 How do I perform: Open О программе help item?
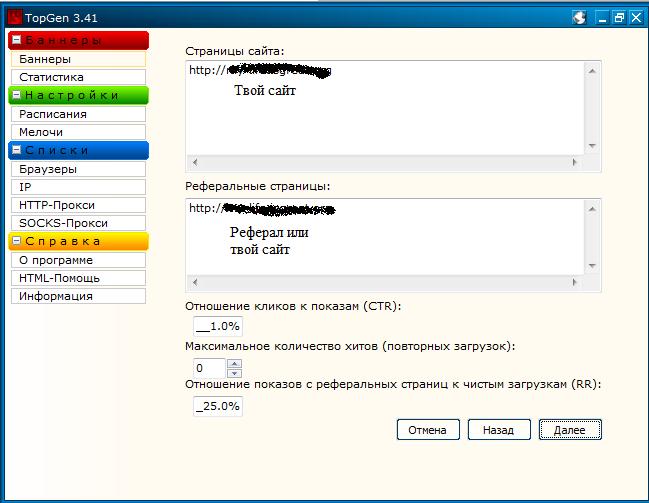(78, 260)
